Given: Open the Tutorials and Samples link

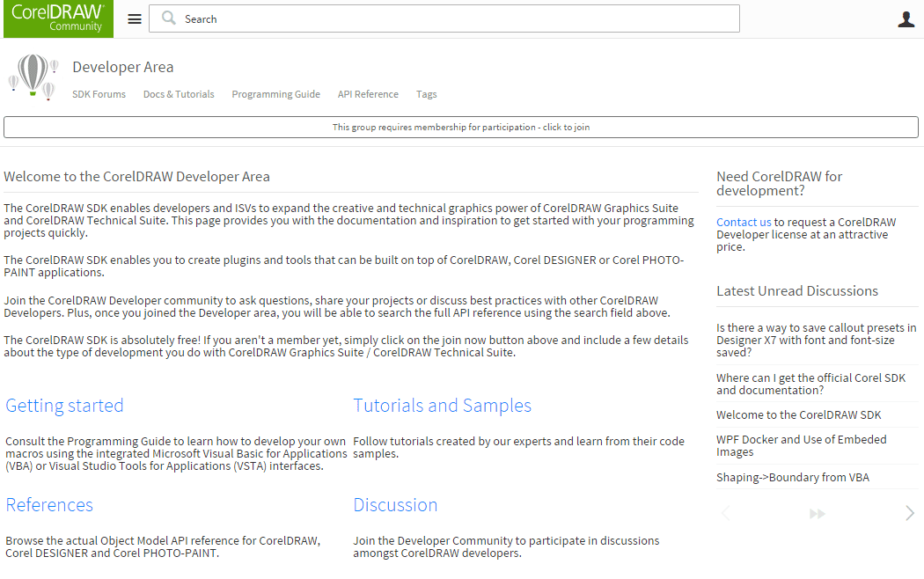Looking at the screenshot, I should 442,406.
